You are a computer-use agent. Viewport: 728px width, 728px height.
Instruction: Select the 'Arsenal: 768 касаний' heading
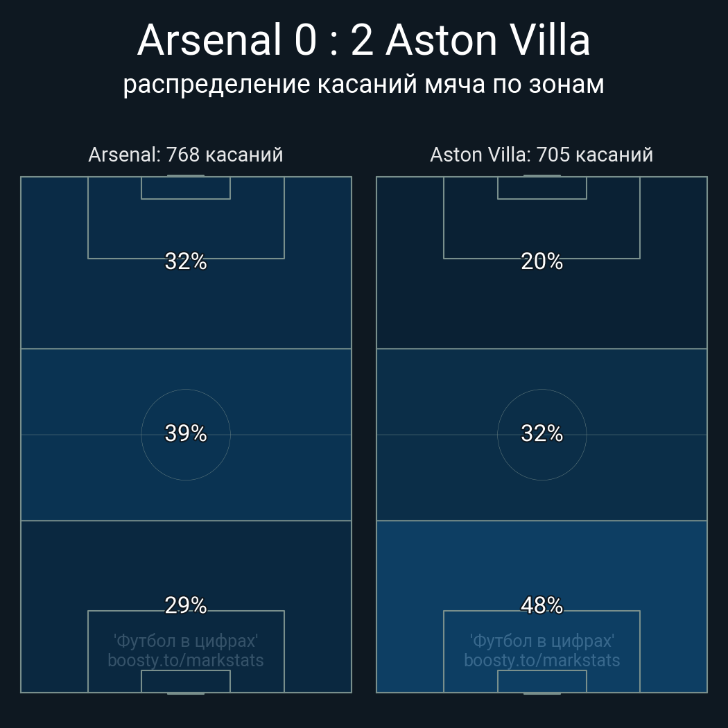(x=186, y=155)
